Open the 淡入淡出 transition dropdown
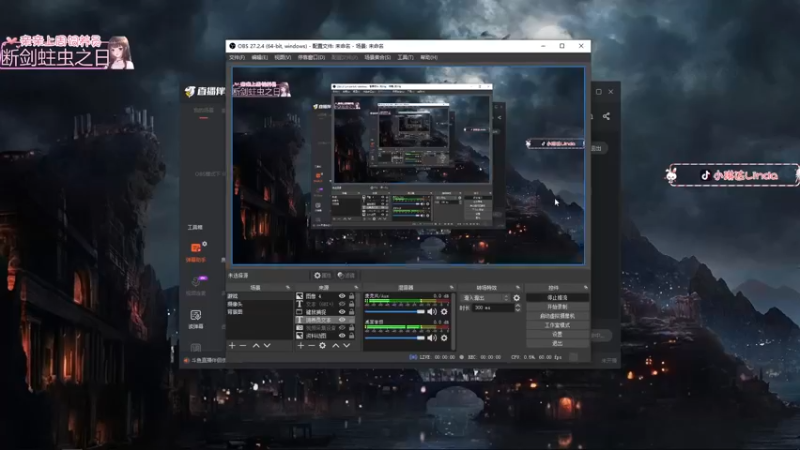Image resolution: width=800 pixels, height=450 pixels. 485,298
